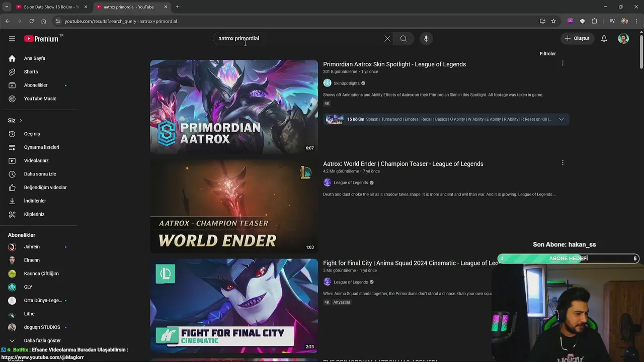Screen dimensions: 644x362
Task: Open Fight for Final City video title
Action: click(411, 263)
